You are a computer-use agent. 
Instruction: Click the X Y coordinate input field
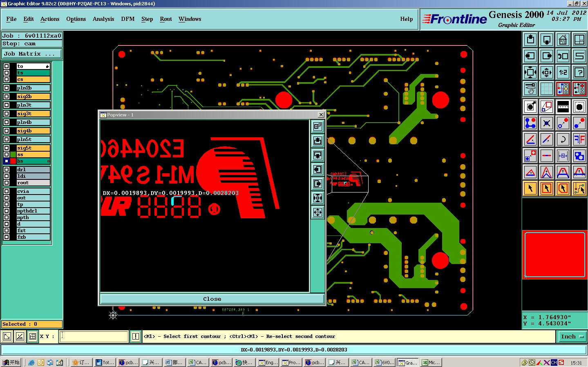click(x=94, y=337)
